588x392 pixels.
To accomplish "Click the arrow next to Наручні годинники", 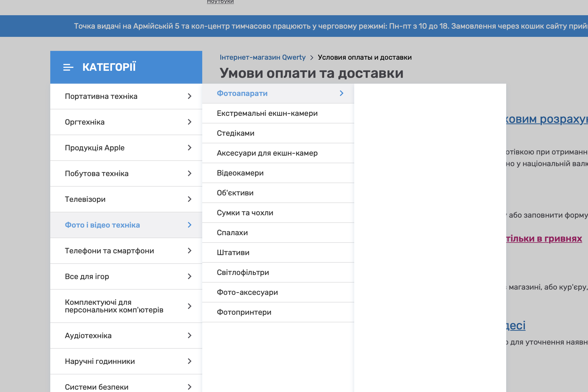I will [x=189, y=361].
